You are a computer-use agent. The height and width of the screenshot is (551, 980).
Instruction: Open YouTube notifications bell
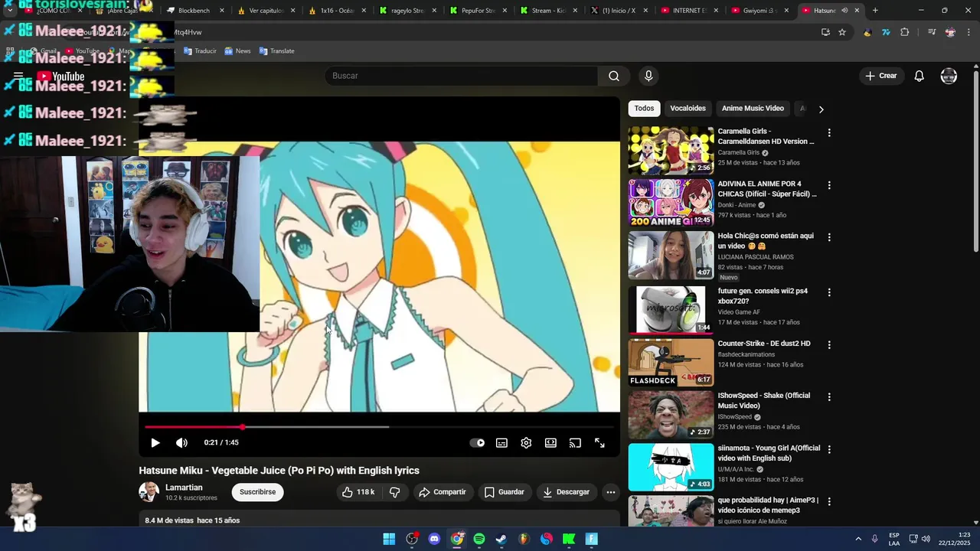tap(920, 76)
